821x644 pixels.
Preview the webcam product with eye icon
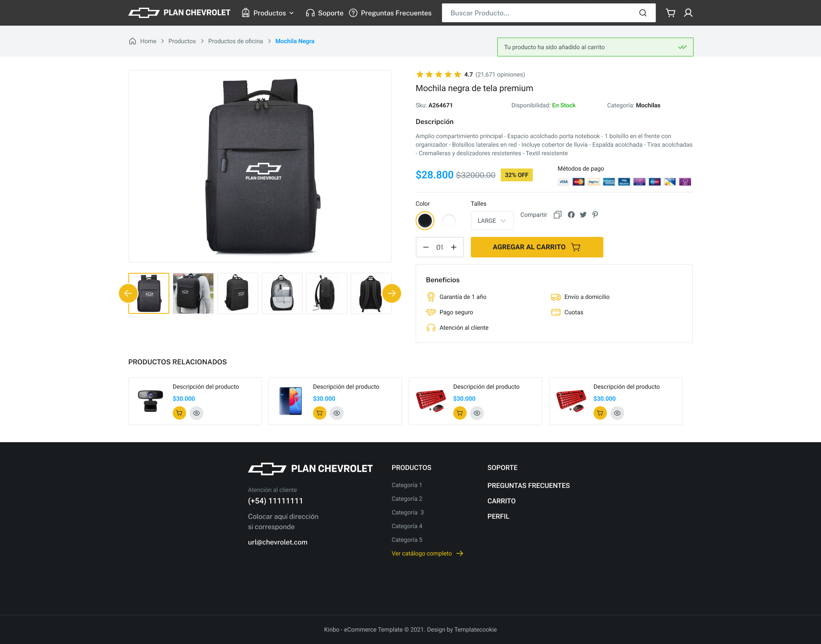(197, 413)
